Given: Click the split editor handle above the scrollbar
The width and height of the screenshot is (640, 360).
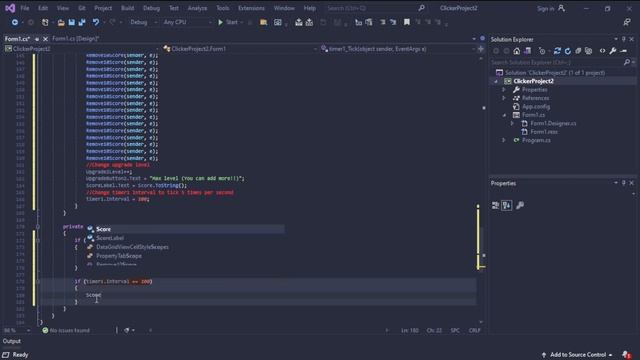Looking at the screenshot, I should click(x=480, y=49).
